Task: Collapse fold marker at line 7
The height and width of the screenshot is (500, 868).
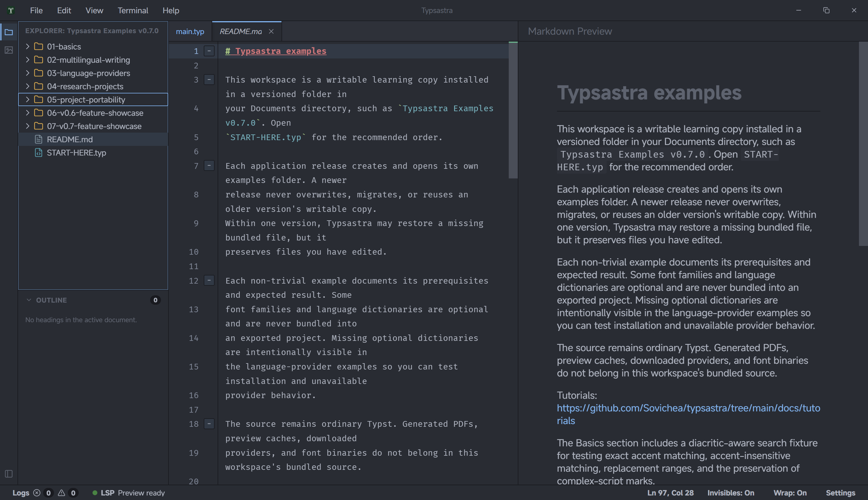Action: click(209, 166)
